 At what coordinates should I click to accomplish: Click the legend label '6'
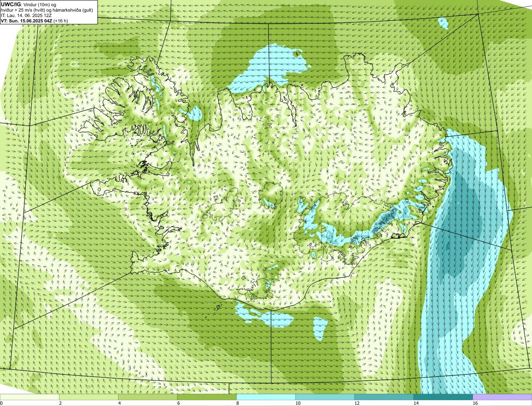pyautogui.click(x=178, y=403)
